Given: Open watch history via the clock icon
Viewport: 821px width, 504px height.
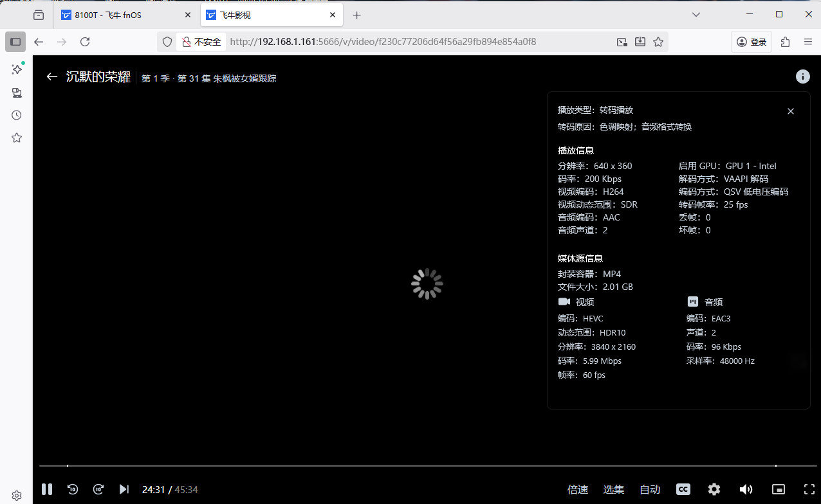Looking at the screenshot, I should click(x=17, y=114).
